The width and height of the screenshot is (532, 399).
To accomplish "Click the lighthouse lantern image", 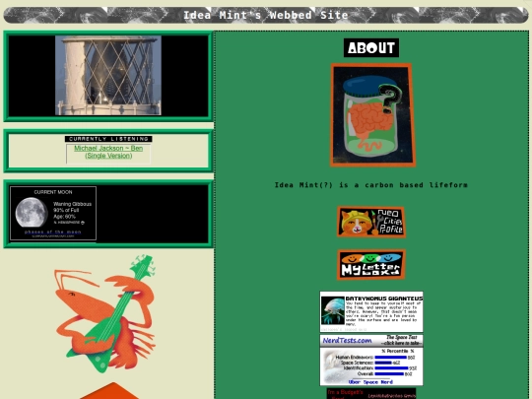I will (108, 75).
